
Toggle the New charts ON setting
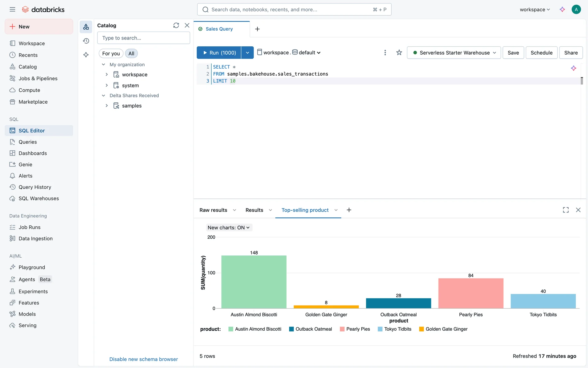[228, 228]
